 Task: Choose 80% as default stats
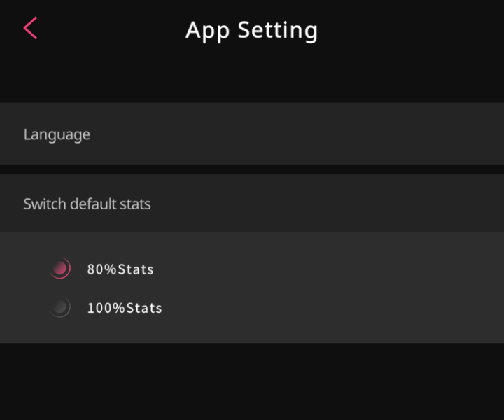pyautogui.click(x=60, y=268)
